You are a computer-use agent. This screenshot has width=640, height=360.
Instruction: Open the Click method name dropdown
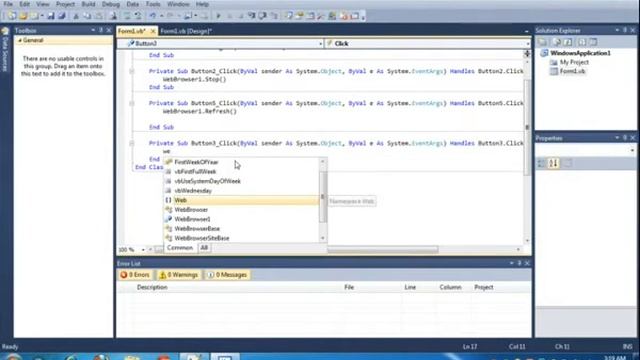click(527, 44)
